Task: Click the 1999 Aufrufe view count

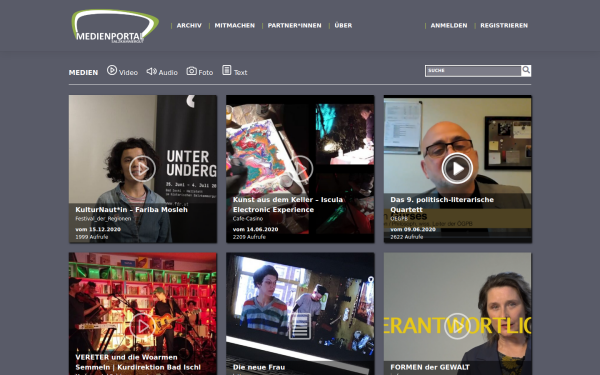Action: pyautogui.click(x=92, y=237)
